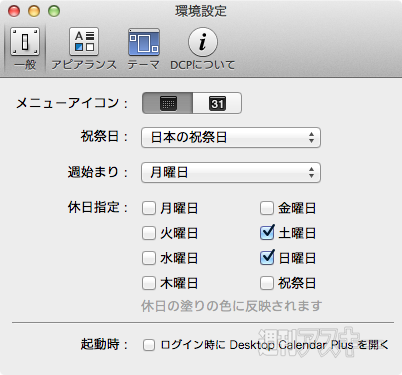The width and height of the screenshot is (402, 375).
Task: Zoom the 環境設定 window with green button
Action: coord(54,11)
